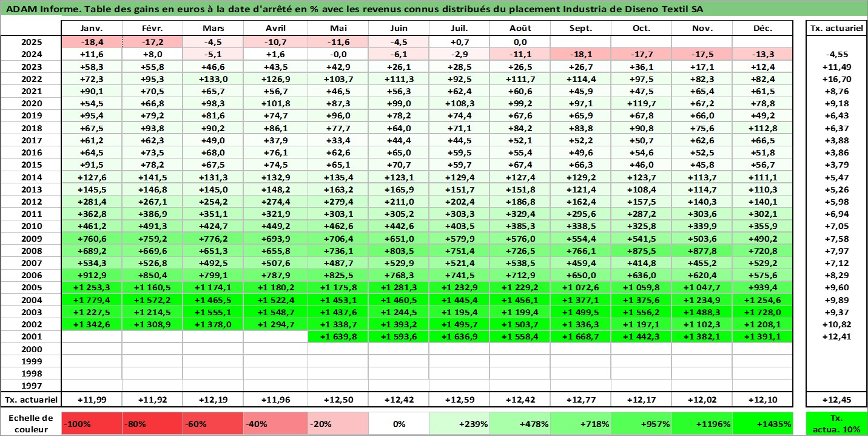Select the +1 555,1 cell in March 2003
This screenshot has height=436, width=868.
(x=214, y=312)
